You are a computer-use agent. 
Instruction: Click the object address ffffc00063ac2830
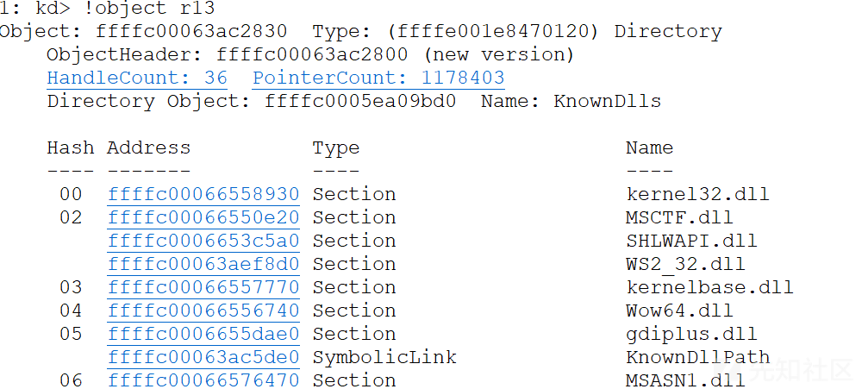click(x=191, y=32)
